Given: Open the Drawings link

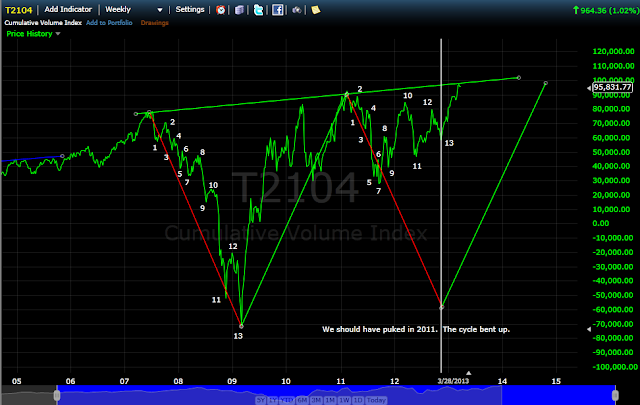Looking at the screenshot, I should [155, 23].
